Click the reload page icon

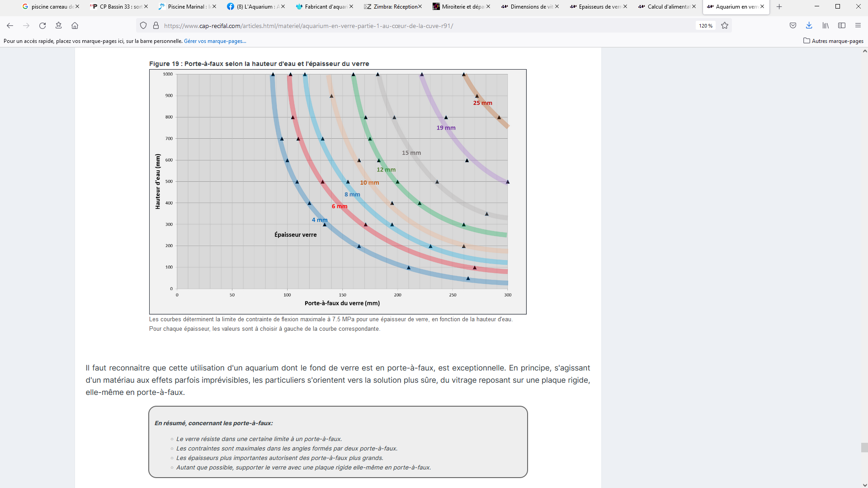coord(42,26)
